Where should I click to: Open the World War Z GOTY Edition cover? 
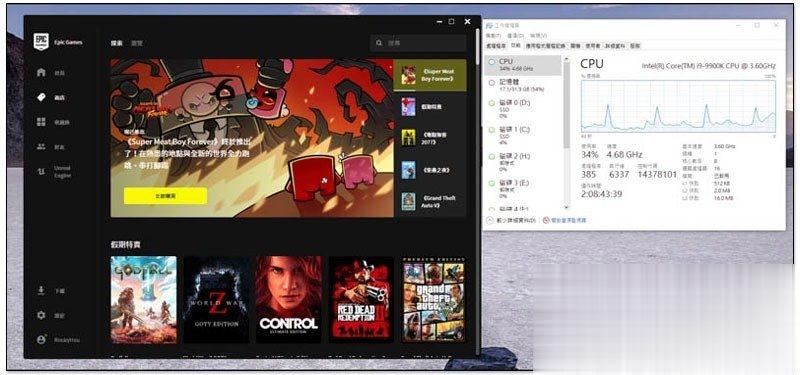coord(216,299)
